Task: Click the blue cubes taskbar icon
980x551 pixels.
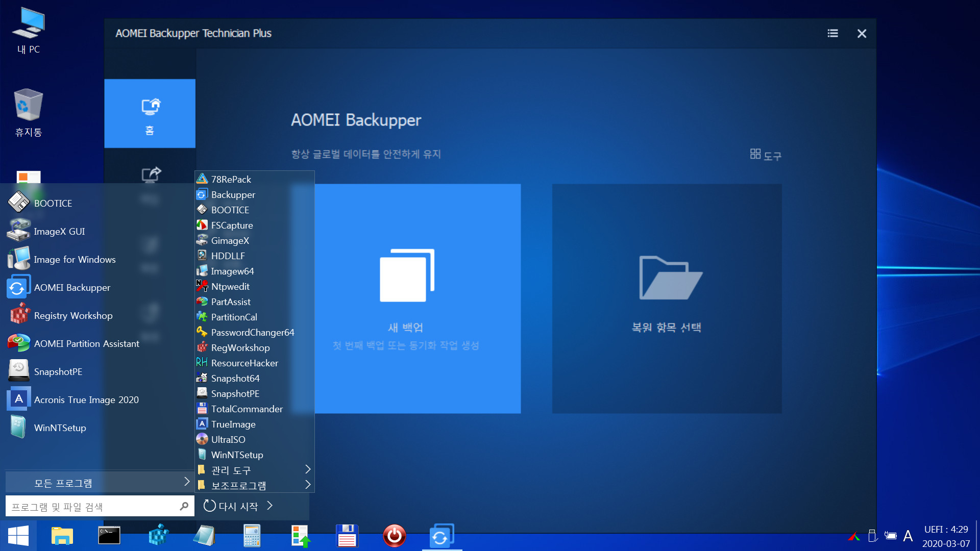Action: point(158,536)
